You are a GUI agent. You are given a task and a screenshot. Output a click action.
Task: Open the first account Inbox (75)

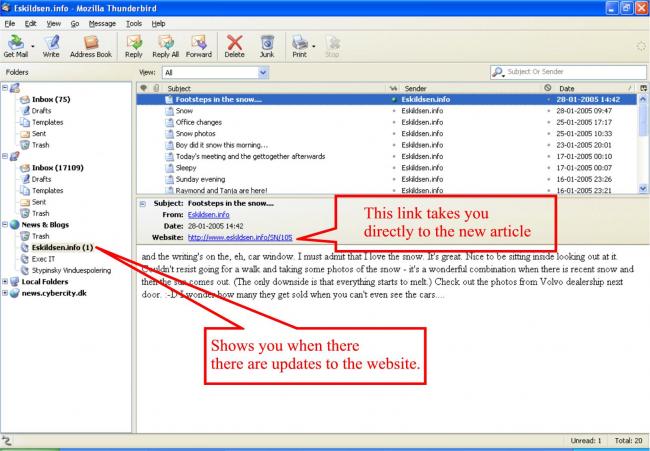(51, 99)
